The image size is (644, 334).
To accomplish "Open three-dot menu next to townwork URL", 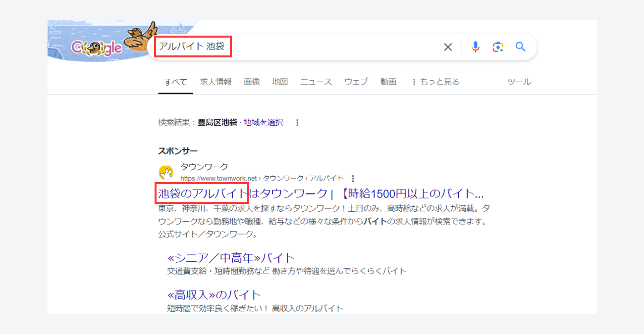I will pyautogui.click(x=353, y=178).
